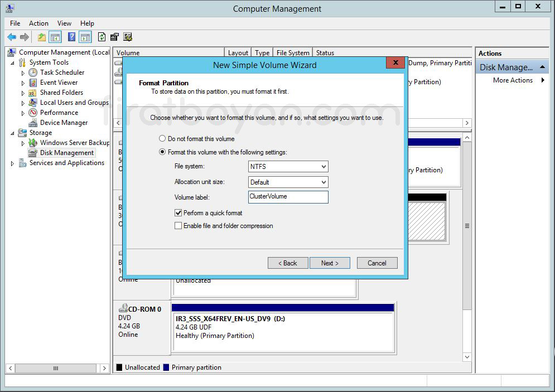Uncheck 'Perform a quick format' checkbox
The image size is (555, 392).
[178, 213]
